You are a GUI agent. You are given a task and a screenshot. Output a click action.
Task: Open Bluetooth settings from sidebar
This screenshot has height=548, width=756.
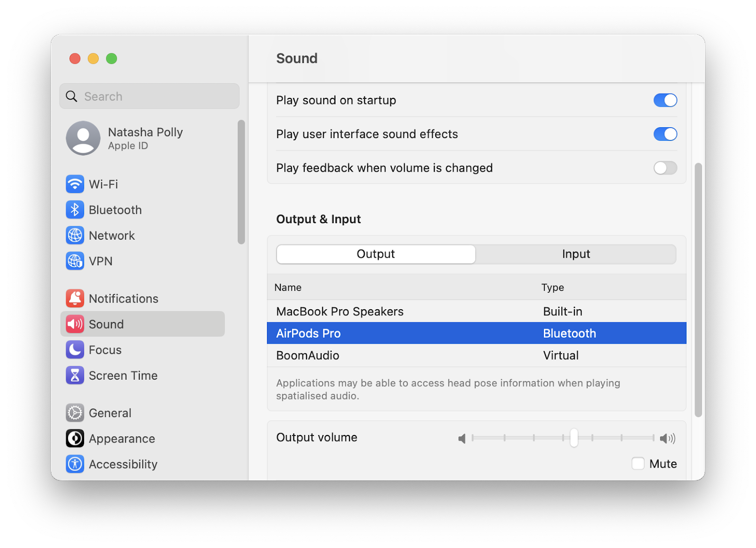coord(115,210)
